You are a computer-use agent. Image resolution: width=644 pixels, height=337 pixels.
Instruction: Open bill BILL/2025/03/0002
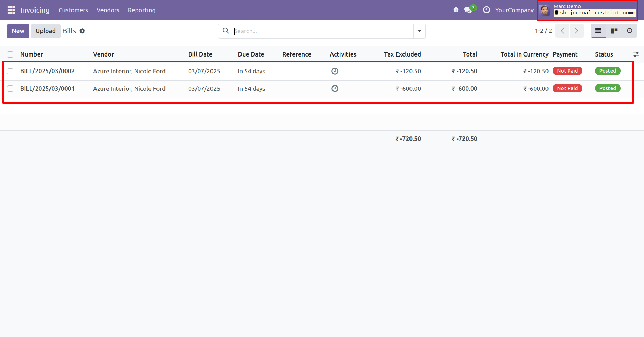[x=47, y=71]
